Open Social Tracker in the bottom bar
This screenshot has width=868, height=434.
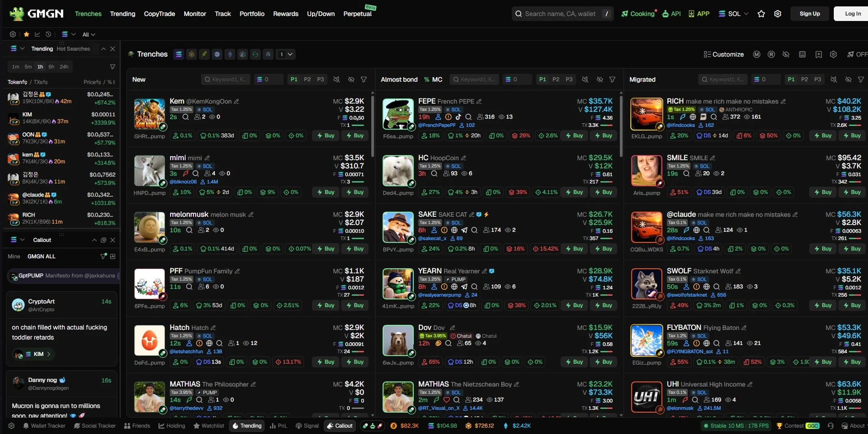95,426
